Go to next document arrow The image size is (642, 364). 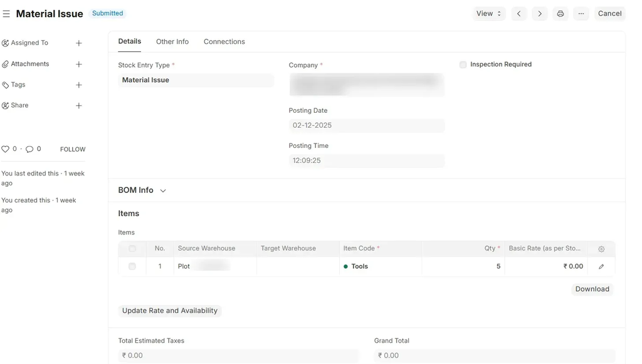539,14
